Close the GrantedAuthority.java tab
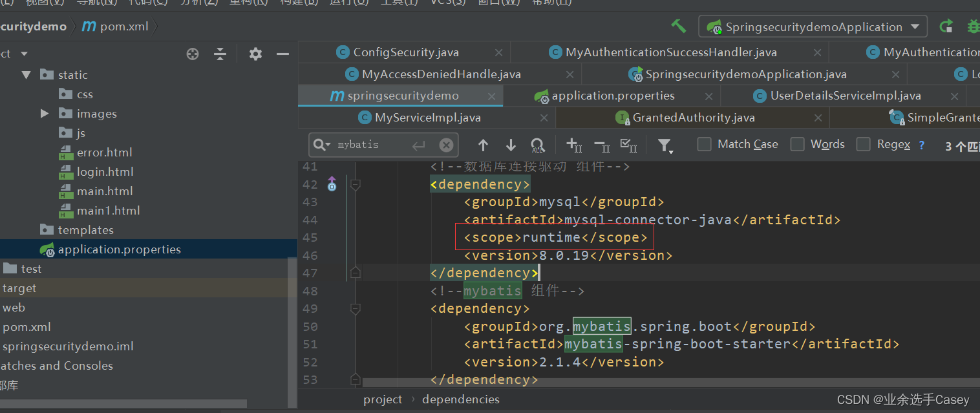The image size is (980, 413). tap(818, 118)
